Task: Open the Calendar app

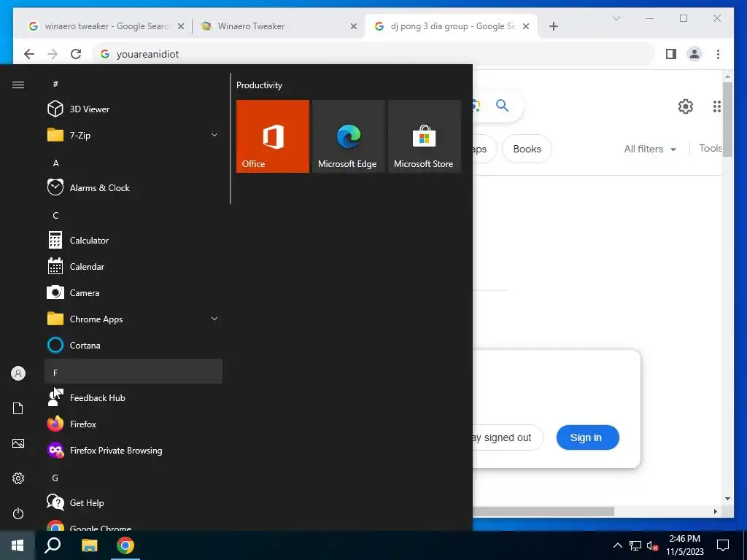Action: point(133,267)
